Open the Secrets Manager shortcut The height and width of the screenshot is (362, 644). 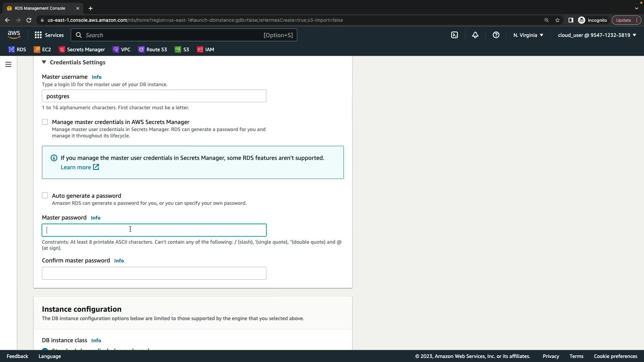click(x=82, y=50)
